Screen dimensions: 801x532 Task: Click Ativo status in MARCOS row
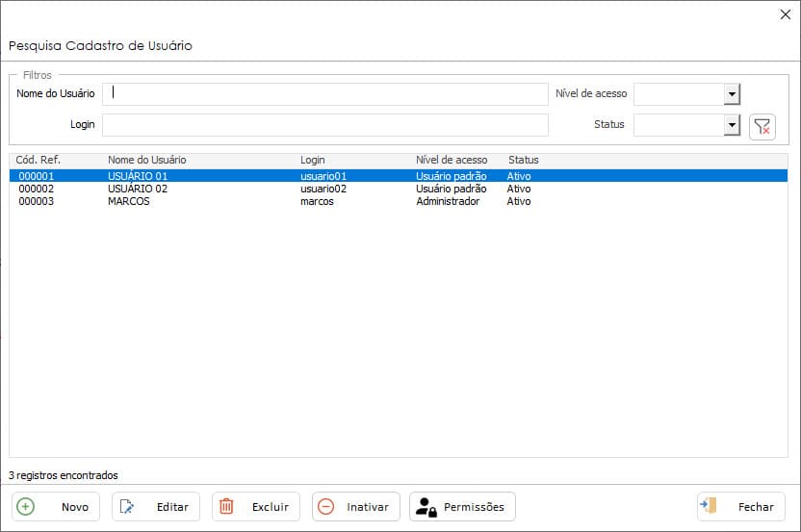click(x=519, y=201)
